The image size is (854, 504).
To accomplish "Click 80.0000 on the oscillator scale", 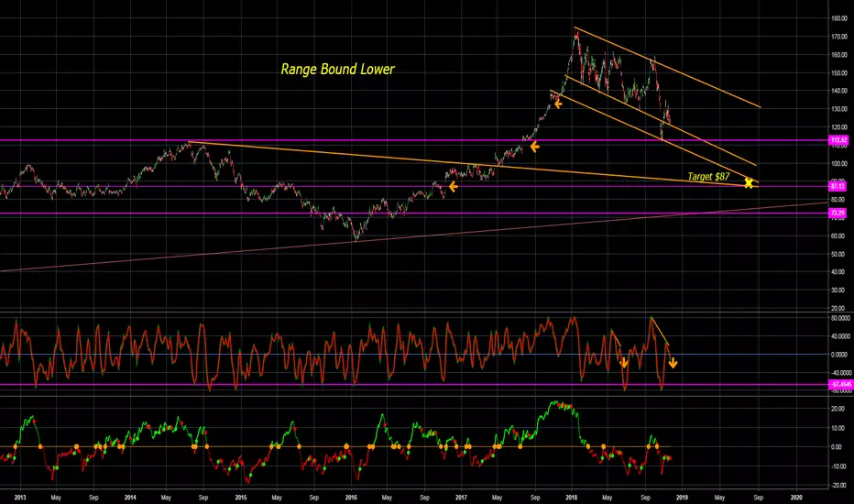I will pyautogui.click(x=840, y=318).
